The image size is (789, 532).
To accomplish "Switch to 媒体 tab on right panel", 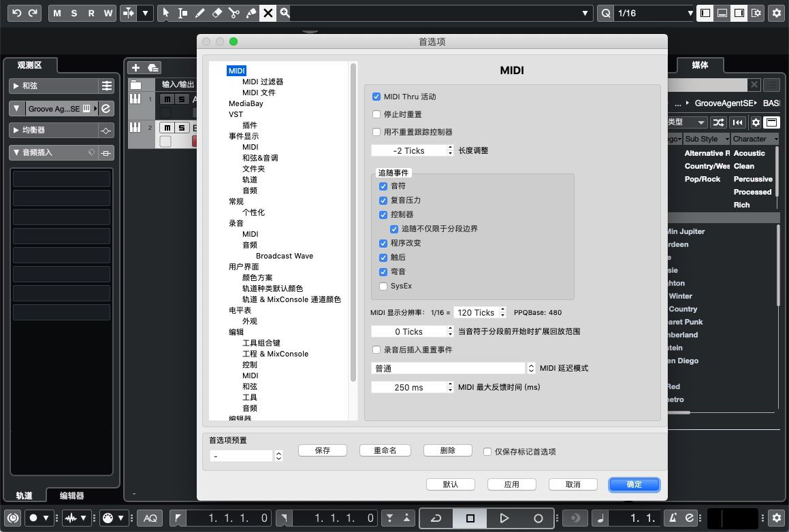I will pyautogui.click(x=700, y=65).
